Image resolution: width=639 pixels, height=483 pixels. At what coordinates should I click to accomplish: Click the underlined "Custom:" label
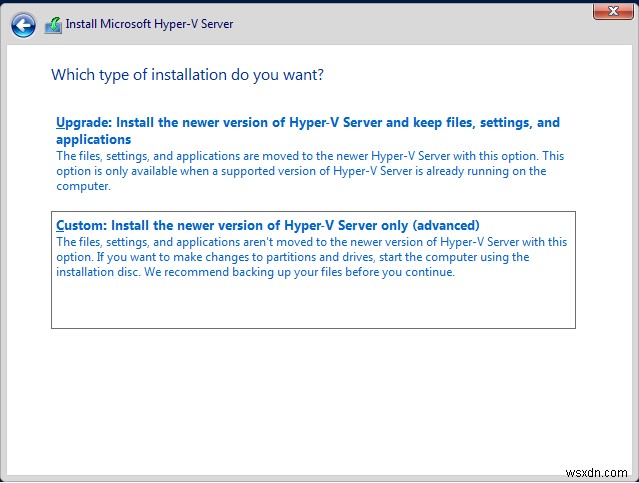(x=79, y=225)
